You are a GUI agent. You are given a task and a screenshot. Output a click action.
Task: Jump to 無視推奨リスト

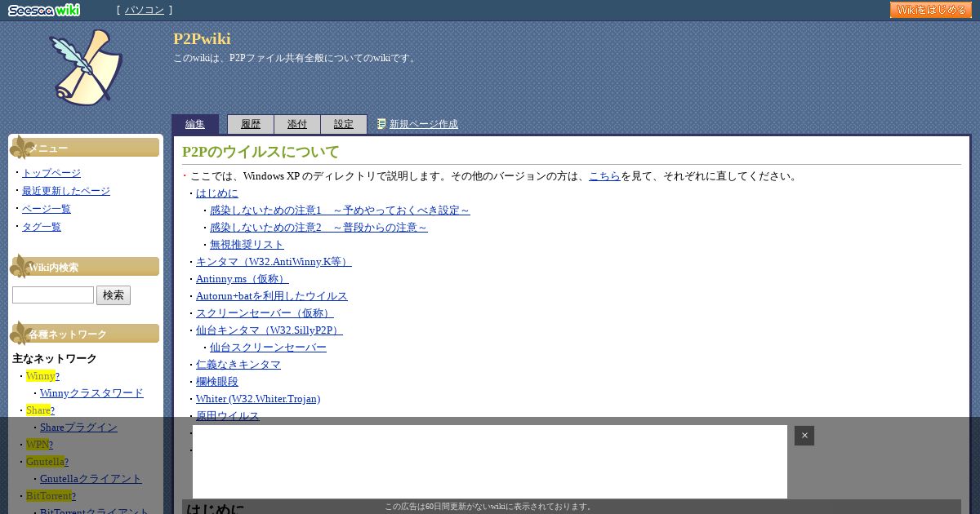click(247, 245)
